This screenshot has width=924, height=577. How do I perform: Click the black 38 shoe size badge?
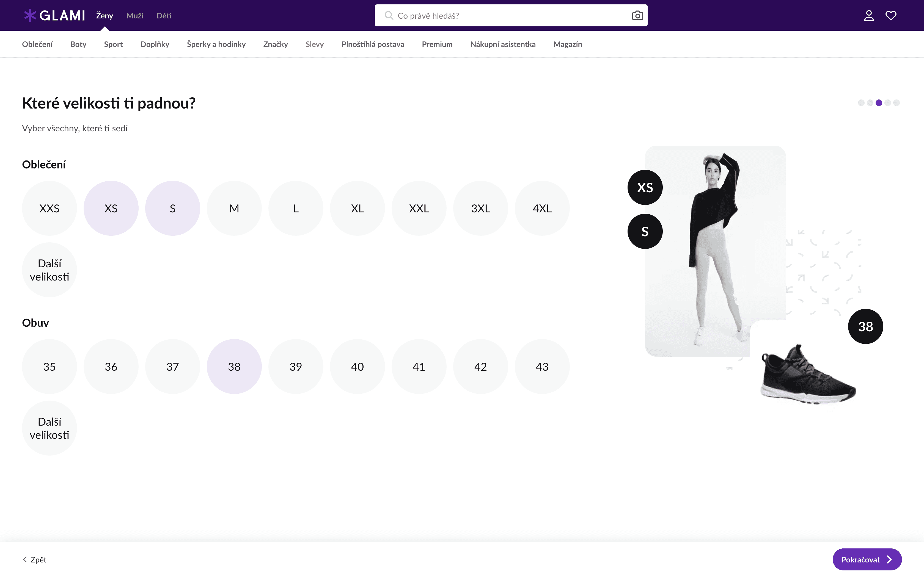point(865,327)
